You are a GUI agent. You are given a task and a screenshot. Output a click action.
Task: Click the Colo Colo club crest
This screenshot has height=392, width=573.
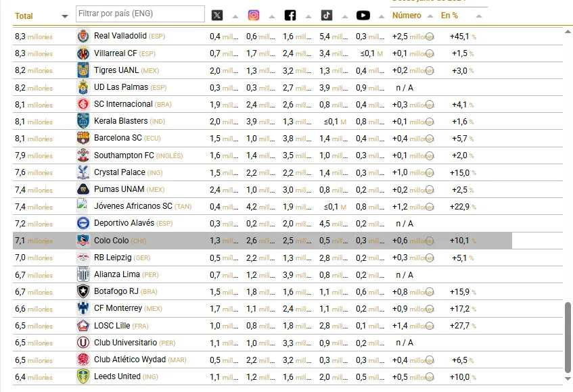(83, 241)
